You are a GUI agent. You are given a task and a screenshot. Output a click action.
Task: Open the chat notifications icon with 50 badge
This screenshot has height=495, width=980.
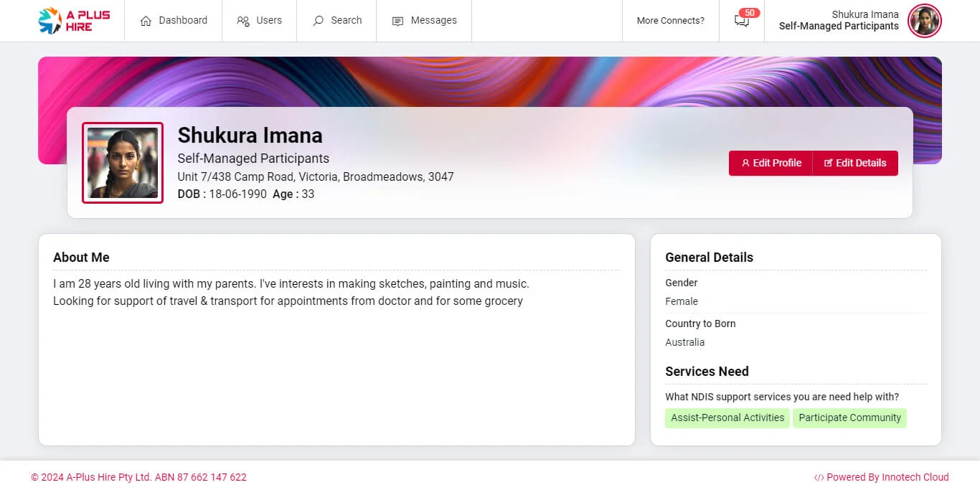click(742, 21)
